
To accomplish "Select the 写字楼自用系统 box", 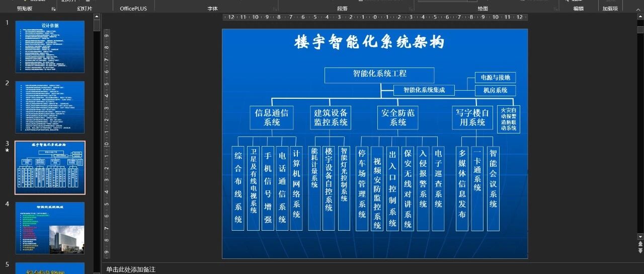I will 472,117.
